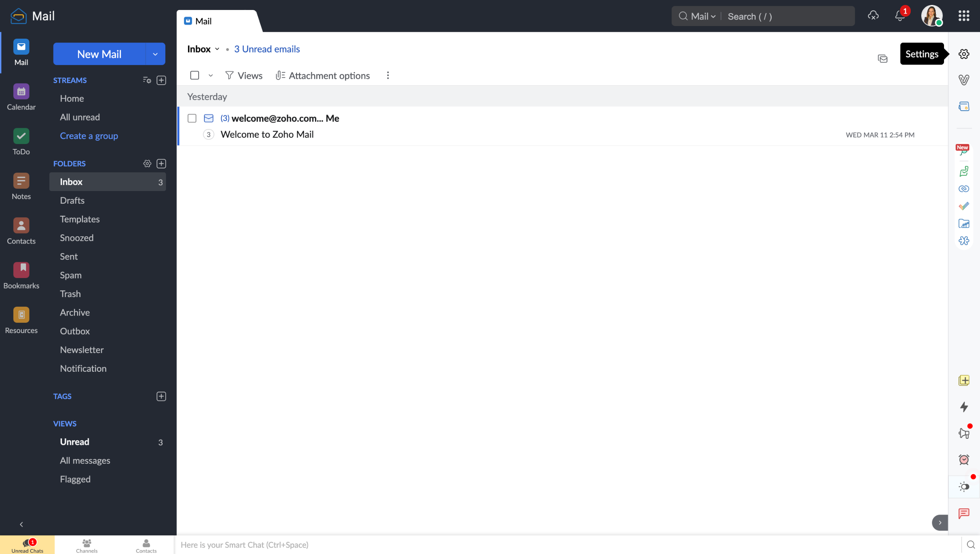This screenshot has height=554, width=980.
Task: Expand the Inbox title dropdown
Action: [x=217, y=49]
